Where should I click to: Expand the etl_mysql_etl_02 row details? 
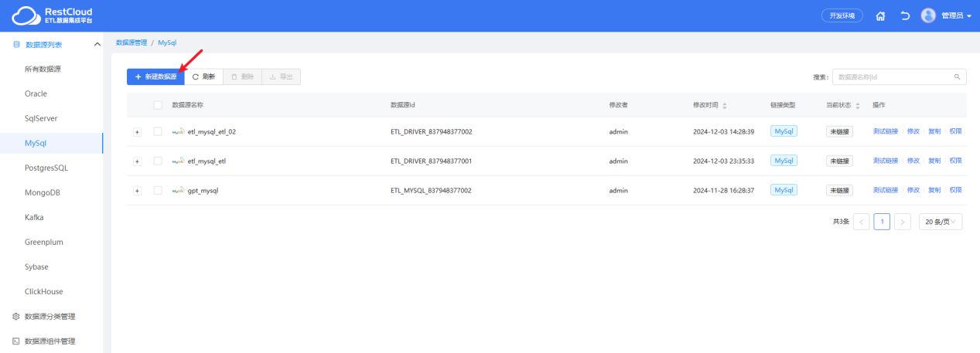point(138,131)
